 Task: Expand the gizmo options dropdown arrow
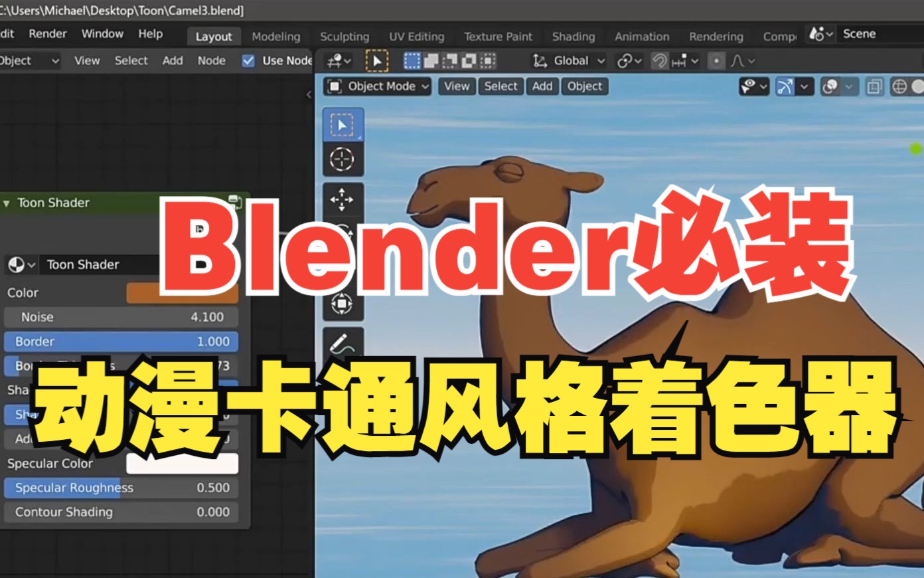tap(805, 86)
